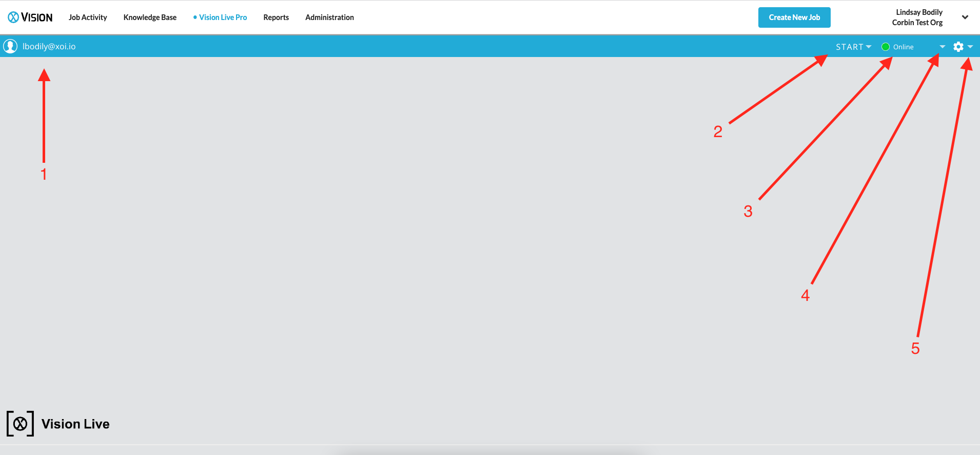Click the XOi Vision logo icon
The width and height of the screenshot is (980, 455).
13,17
